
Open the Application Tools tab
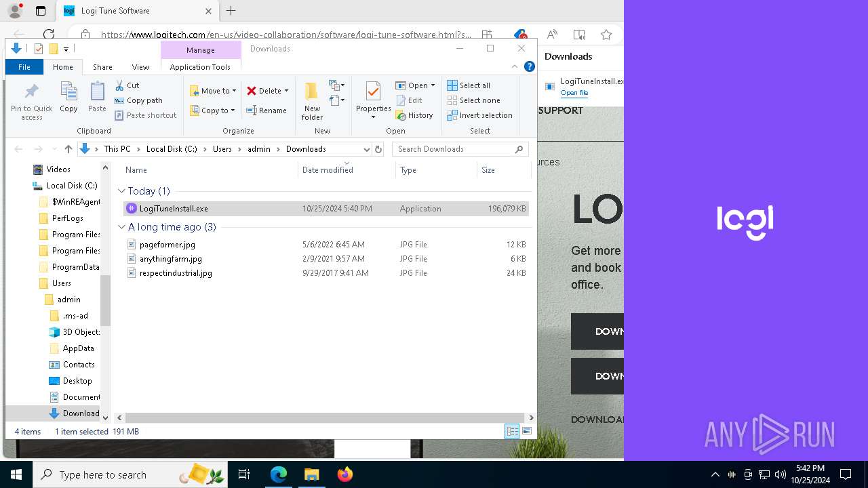click(x=200, y=67)
